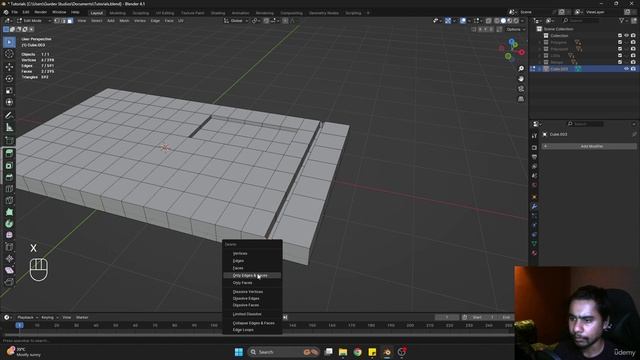The height and width of the screenshot is (360, 640).
Task: Open the Keying dropdown in timeline
Action: pyautogui.click(x=49, y=317)
